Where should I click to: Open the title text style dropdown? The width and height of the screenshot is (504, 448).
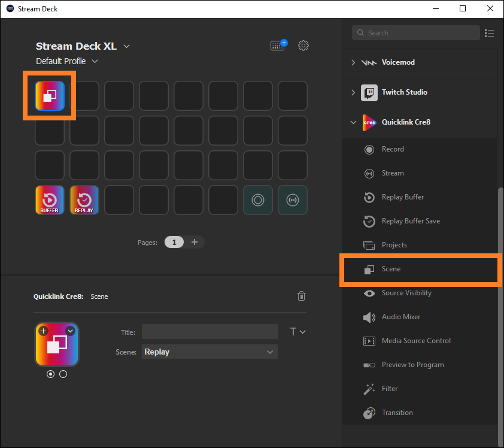[297, 332]
